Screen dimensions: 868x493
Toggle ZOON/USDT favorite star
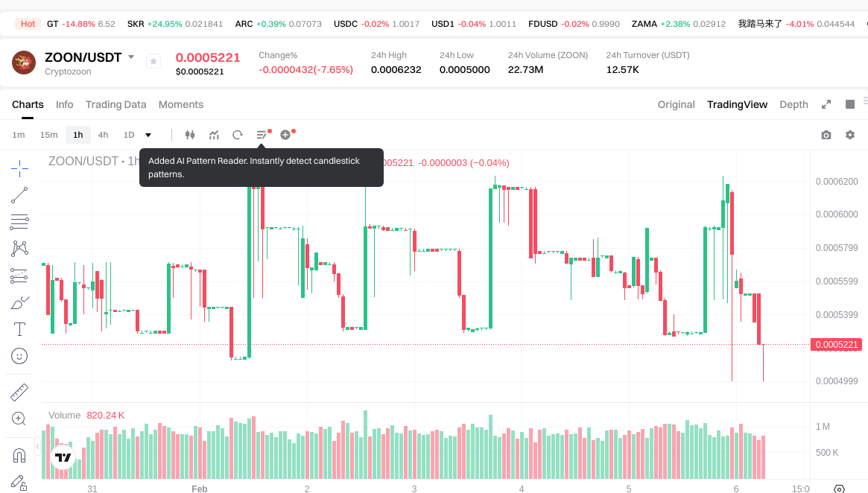tap(153, 62)
